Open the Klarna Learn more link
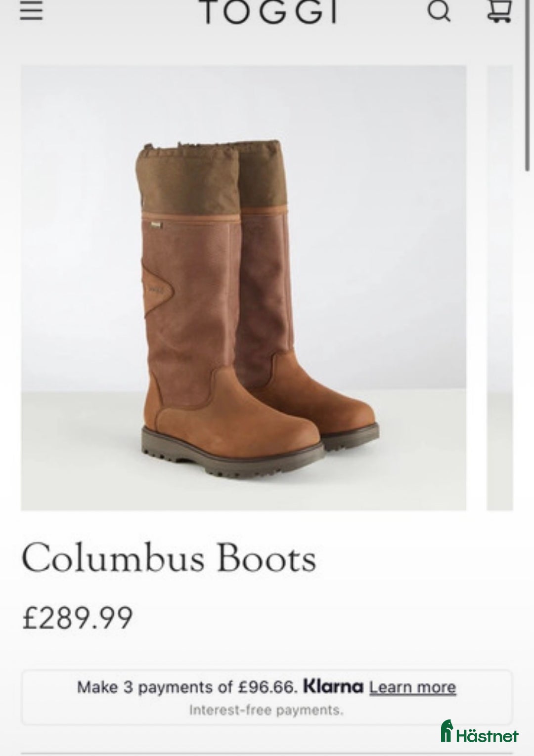 (x=412, y=687)
